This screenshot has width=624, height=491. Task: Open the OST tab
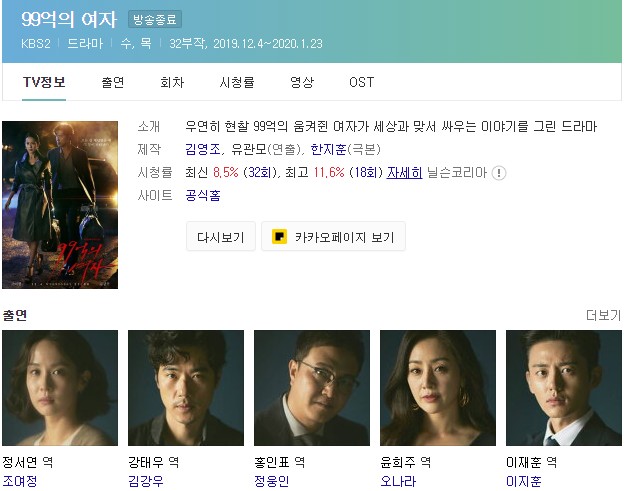click(361, 82)
